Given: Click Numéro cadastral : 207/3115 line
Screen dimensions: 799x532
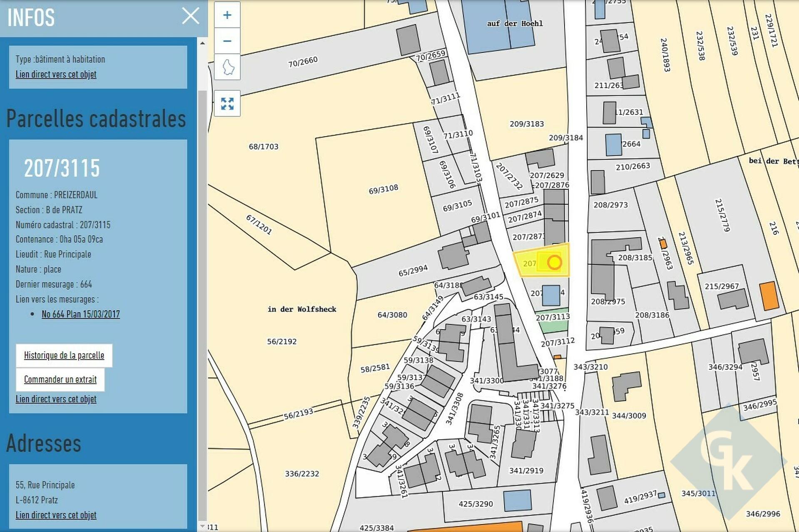Looking at the screenshot, I should (63, 225).
